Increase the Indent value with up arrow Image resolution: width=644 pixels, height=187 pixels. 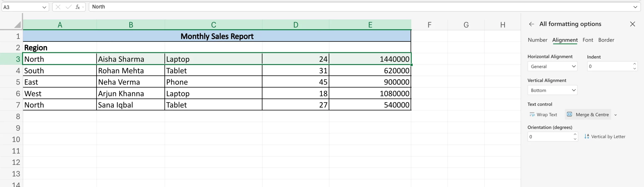(x=634, y=64)
